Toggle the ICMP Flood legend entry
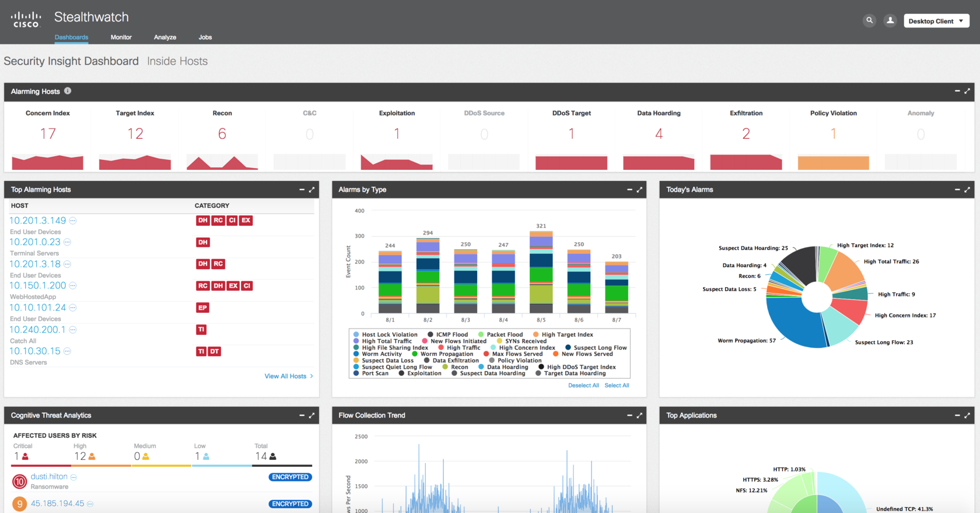Screen dimensions: 980x513 [x=448, y=335]
